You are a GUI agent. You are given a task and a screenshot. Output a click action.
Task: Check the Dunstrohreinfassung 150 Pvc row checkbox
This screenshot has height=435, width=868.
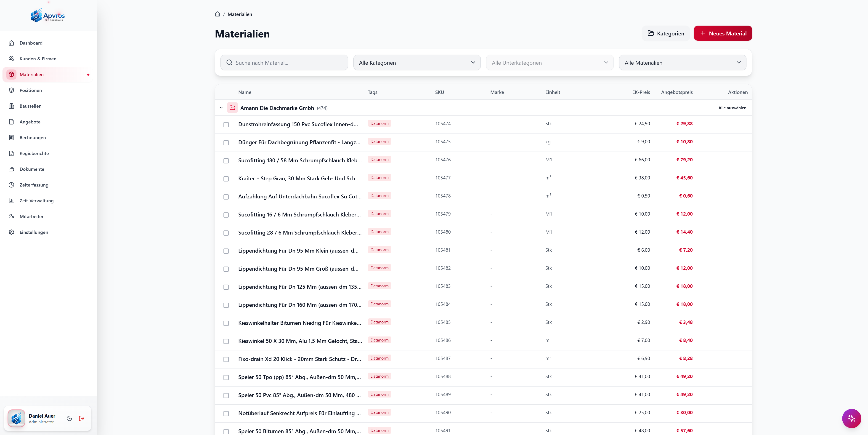tap(226, 124)
